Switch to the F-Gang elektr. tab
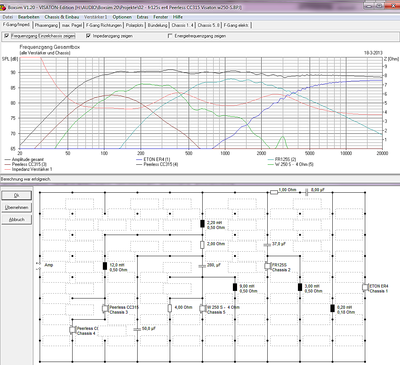This screenshot has width=400, height=365. 236,25
